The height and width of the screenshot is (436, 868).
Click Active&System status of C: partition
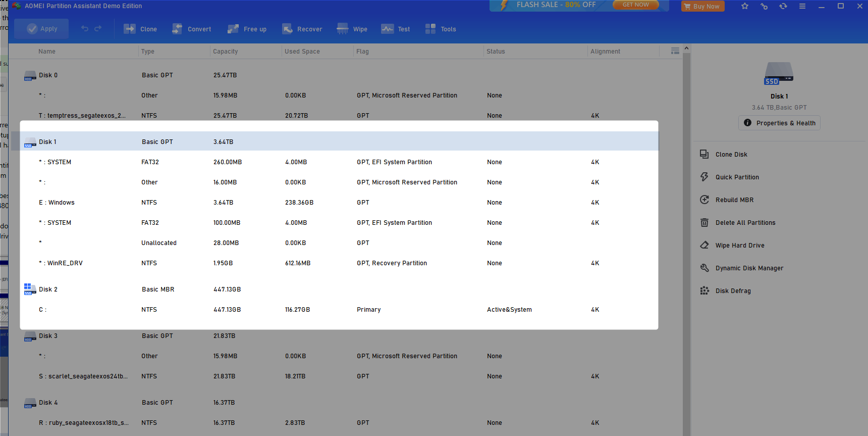tap(509, 310)
